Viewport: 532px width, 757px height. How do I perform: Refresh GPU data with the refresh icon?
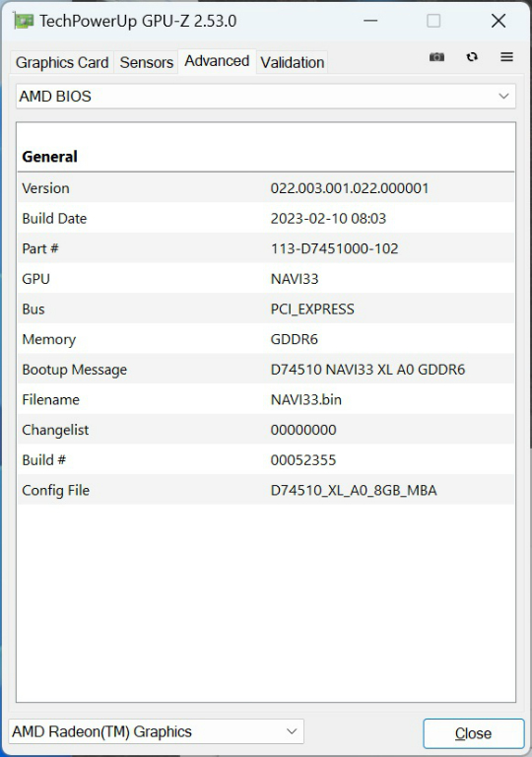coord(472,57)
